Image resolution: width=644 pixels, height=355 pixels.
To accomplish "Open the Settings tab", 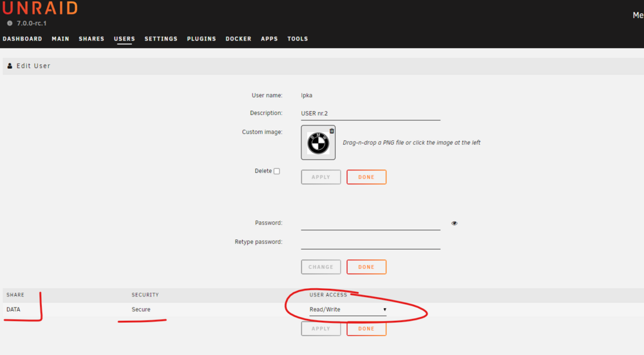I will 161,39.
